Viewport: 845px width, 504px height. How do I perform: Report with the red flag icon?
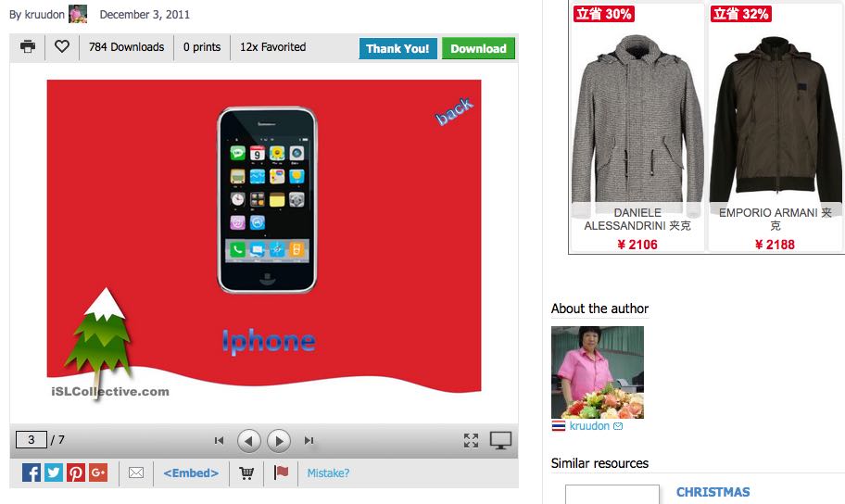click(x=281, y=472)
